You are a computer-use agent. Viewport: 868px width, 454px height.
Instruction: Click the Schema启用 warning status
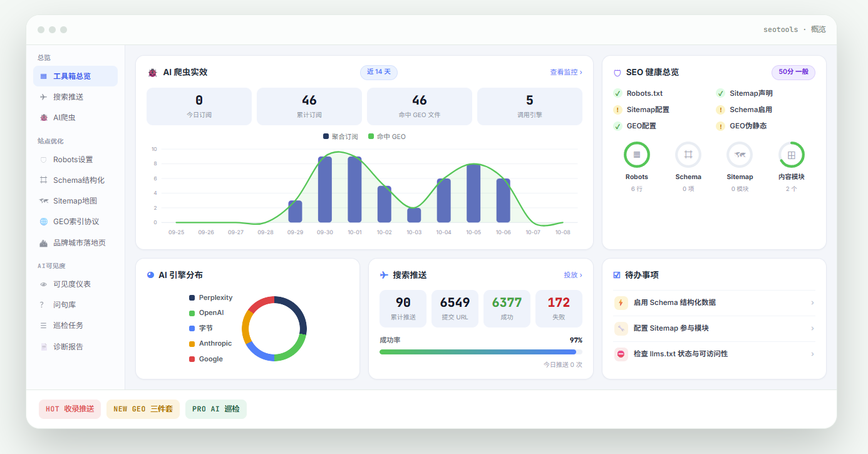click(x=720, y=110)
